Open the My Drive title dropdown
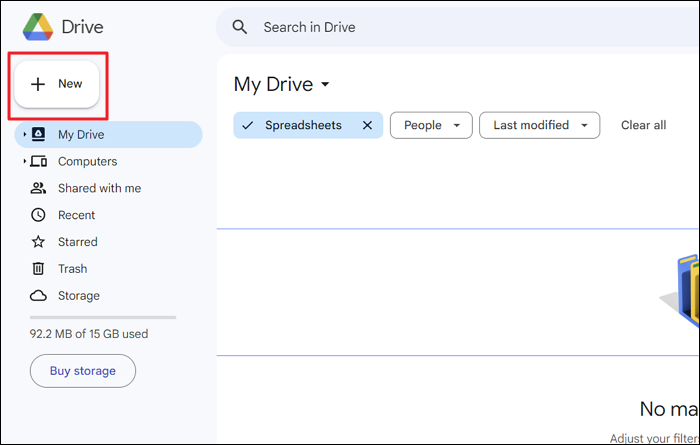 tap(325, 85)
